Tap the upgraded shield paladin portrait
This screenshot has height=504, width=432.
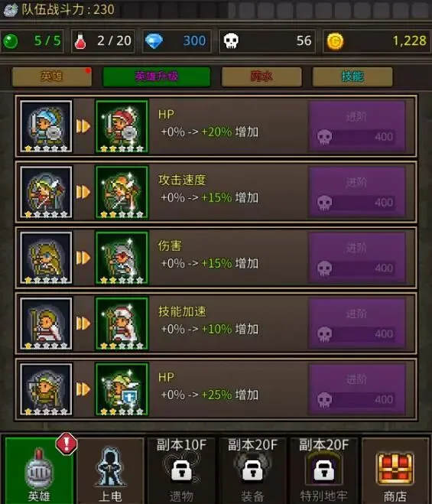(x=122, y=389)
